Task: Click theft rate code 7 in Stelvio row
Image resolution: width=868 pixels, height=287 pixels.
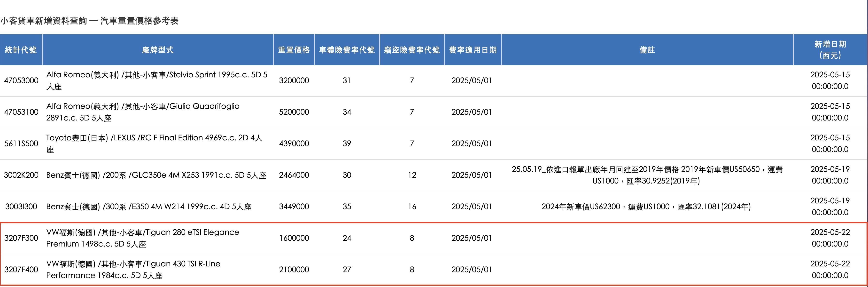Action: (412, 81)
